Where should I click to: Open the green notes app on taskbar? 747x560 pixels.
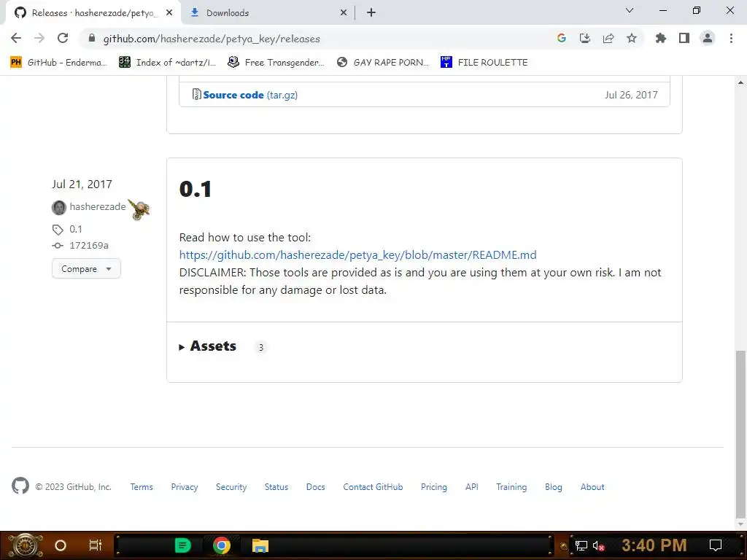pyautogui.click(x=183, y=545)
